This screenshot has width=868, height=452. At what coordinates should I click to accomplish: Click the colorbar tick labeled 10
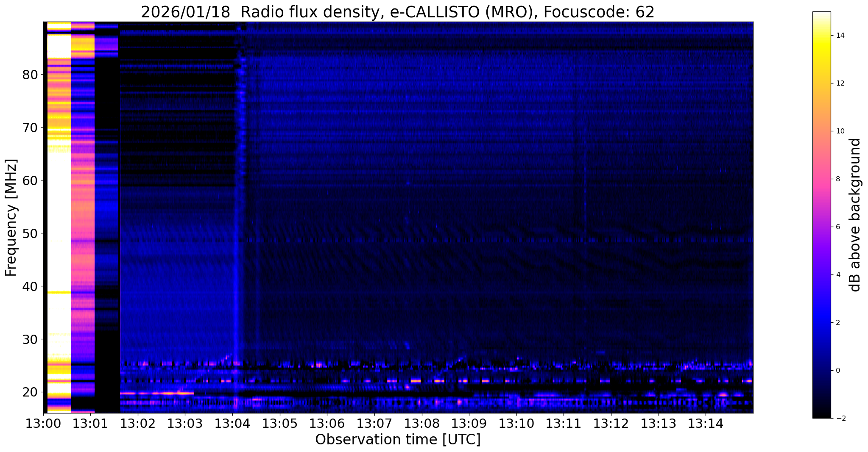pyautogui.click(x=839, y=131)
